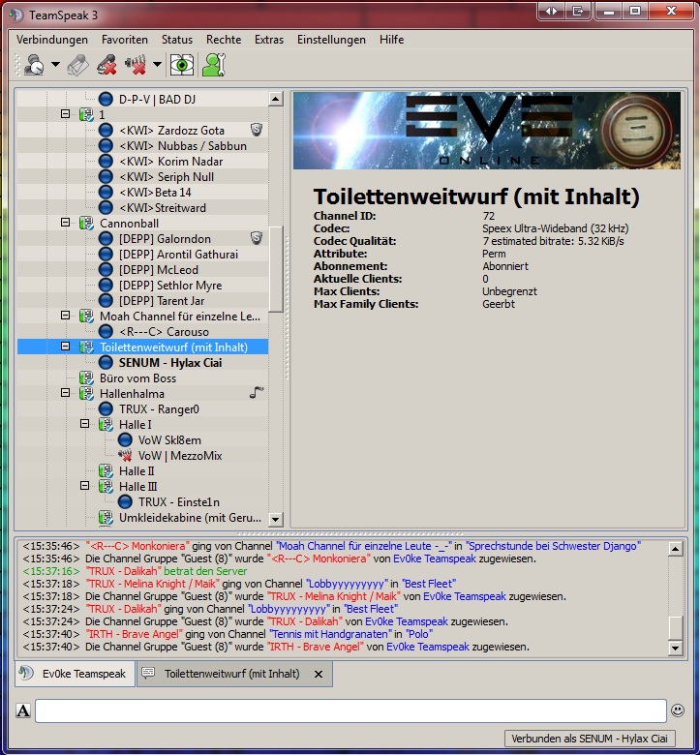Select user [DEPP] Sethlor Myre
This screenshot has width=700, height=755.
170,285
